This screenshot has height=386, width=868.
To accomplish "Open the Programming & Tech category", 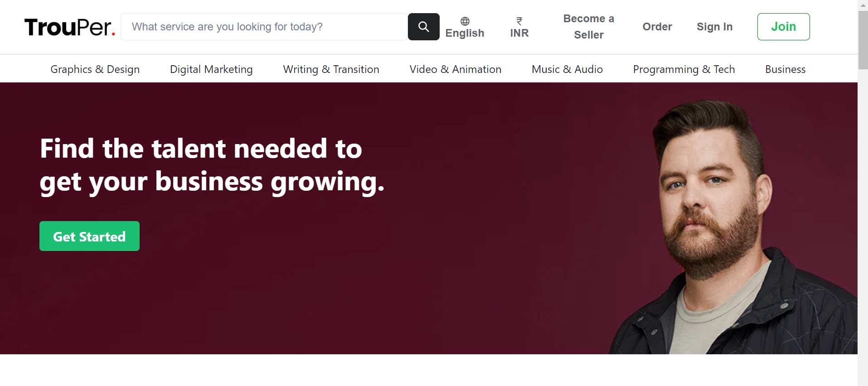I will click(x=684, y=69).
